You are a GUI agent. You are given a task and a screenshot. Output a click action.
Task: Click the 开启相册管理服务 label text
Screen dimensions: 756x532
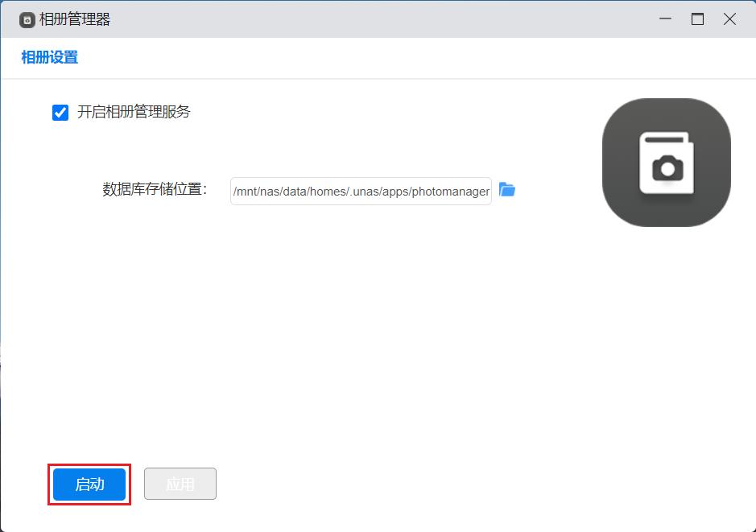pos(134,112)
